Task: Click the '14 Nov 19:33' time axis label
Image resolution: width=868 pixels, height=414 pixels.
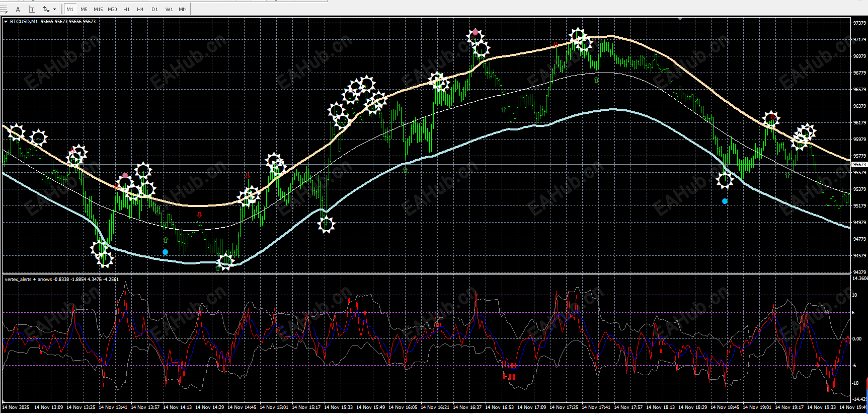Action: point(822,407)
